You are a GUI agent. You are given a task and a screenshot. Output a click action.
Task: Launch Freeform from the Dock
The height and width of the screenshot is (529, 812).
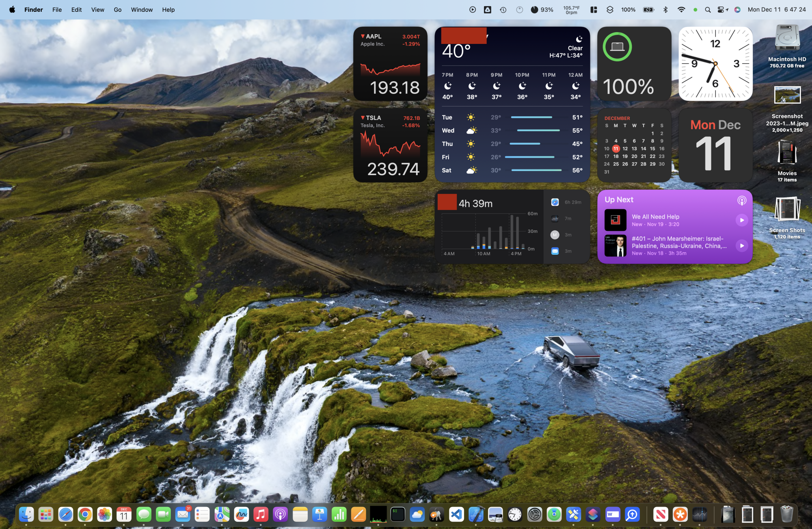[241, 515]
